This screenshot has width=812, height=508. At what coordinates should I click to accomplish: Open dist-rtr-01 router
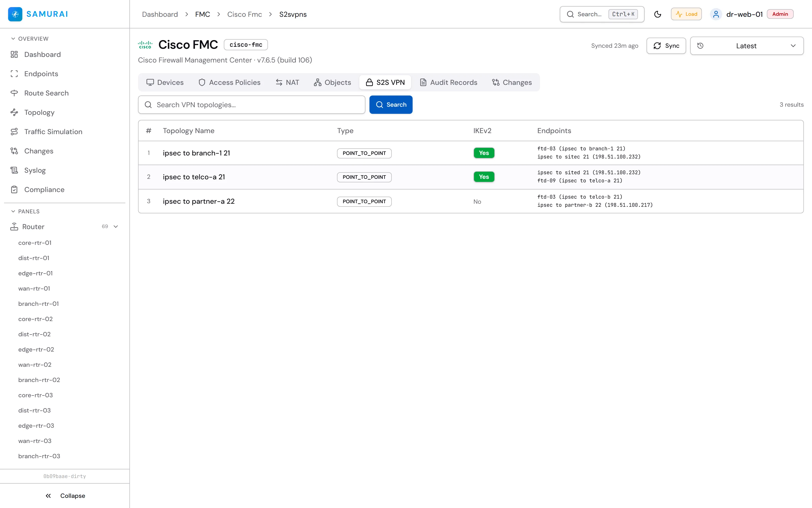[x=34, y=258]
